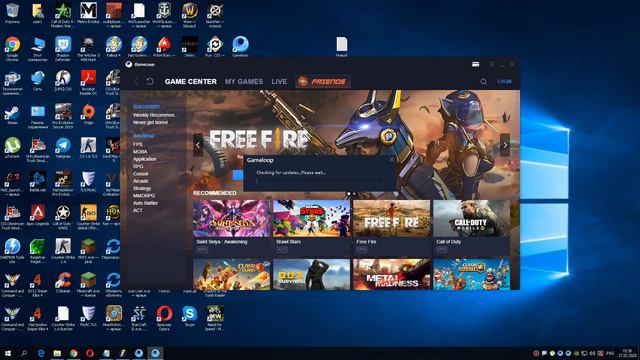Browse the Casual category
Image resolution: width=640 pixels, height=360 pixels.
tap(140, 173)
